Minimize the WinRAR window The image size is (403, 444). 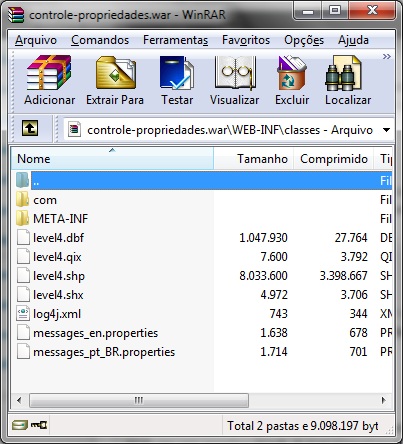coord(308,11)
